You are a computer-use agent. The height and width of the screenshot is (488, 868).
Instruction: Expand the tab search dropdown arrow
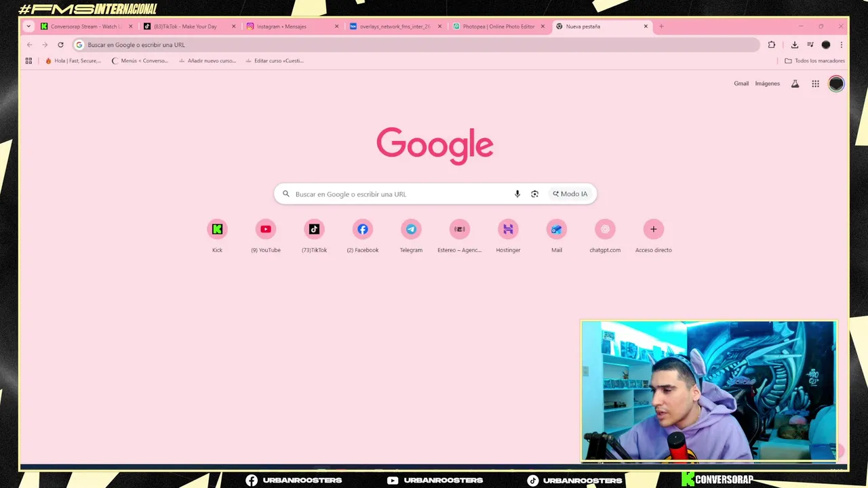(28, 26)
